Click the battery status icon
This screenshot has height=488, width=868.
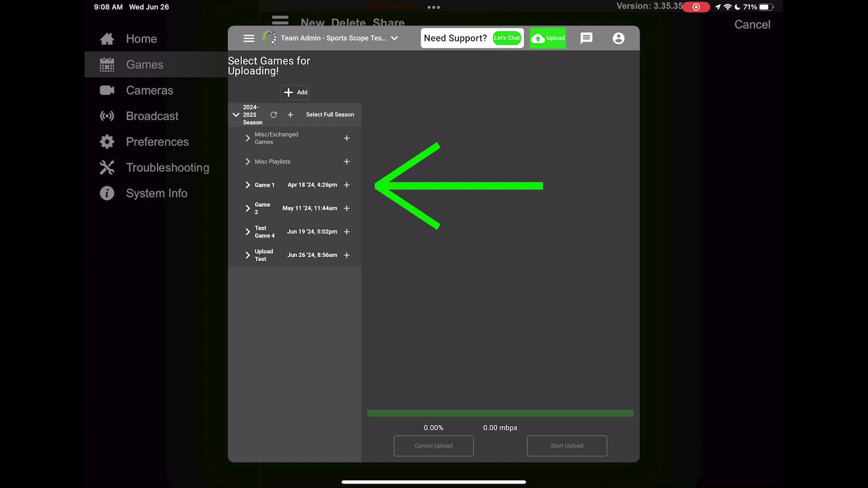pos(766,7)
